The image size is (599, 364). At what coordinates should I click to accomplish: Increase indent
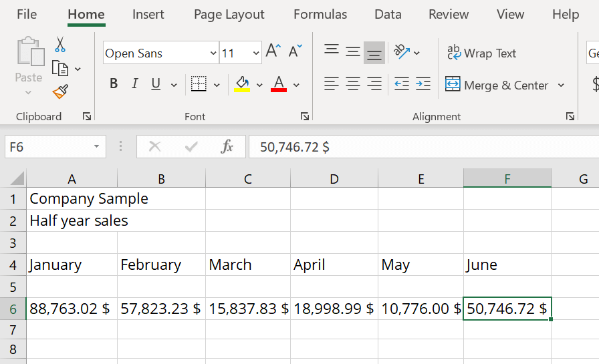423,84
